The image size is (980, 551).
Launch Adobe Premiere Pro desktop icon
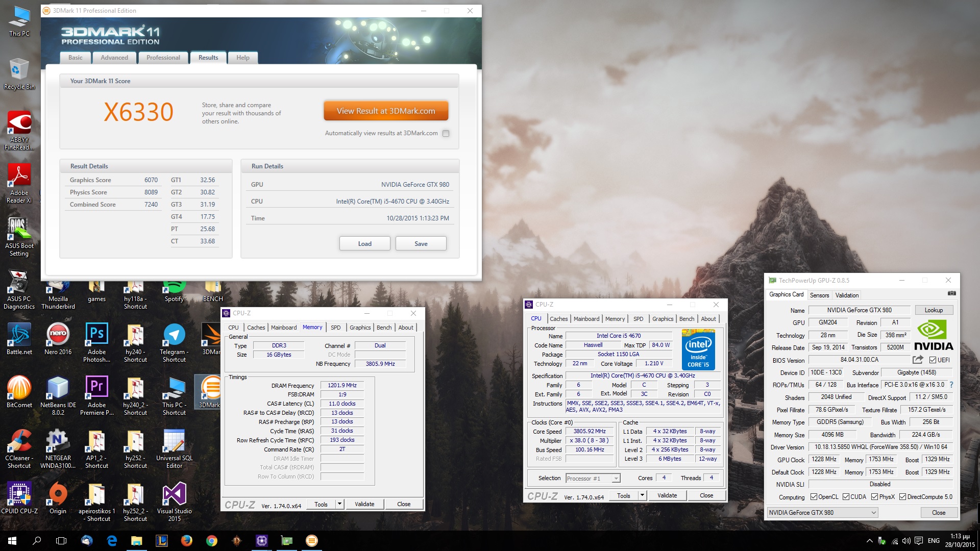[x=97, y=396]
